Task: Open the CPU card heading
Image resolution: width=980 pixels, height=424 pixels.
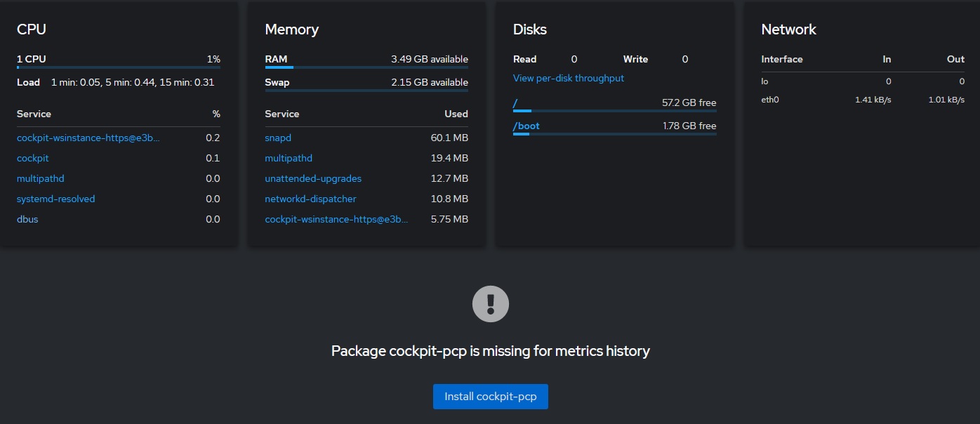Action: click(32, 29)
